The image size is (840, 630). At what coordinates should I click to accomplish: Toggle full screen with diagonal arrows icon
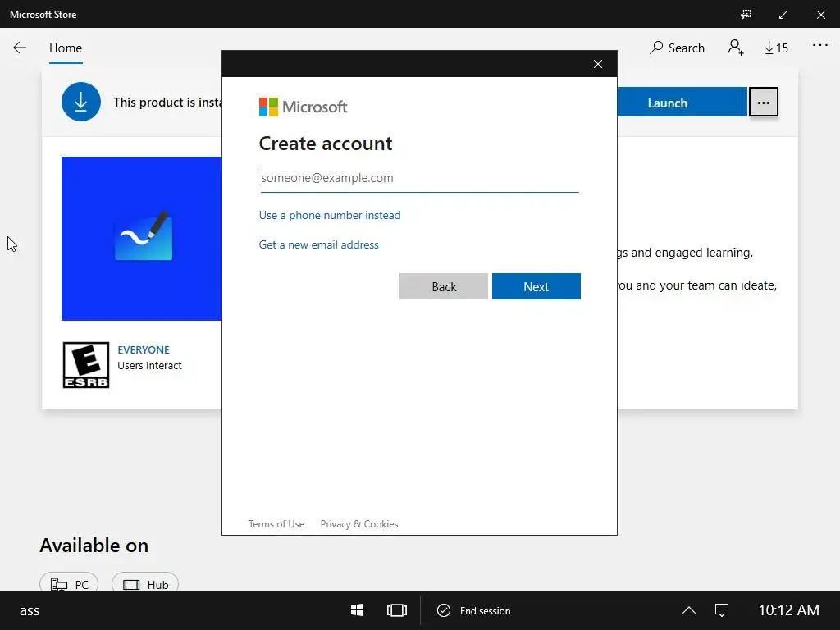(783, 15)
